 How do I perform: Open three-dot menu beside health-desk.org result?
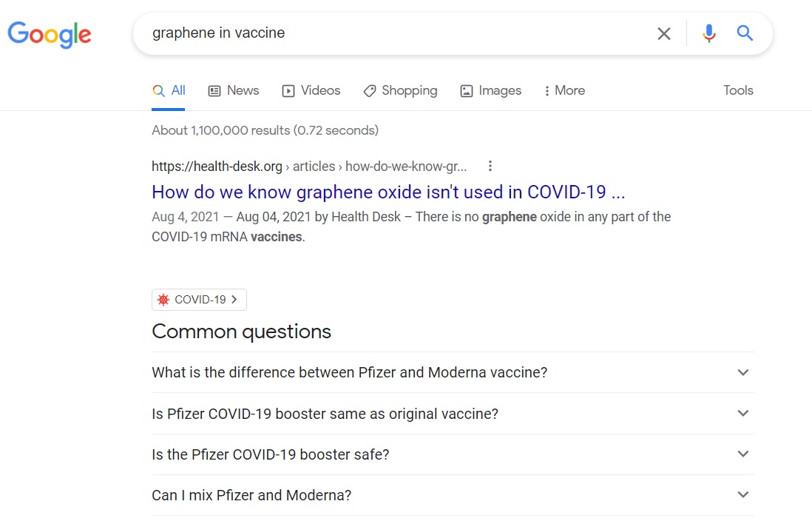coord(490,167)
